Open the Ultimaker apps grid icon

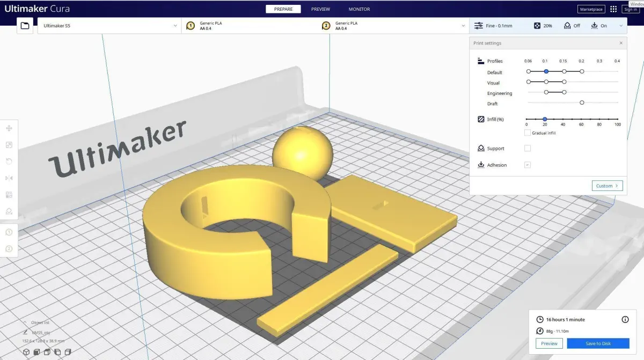tap(613, 9)
